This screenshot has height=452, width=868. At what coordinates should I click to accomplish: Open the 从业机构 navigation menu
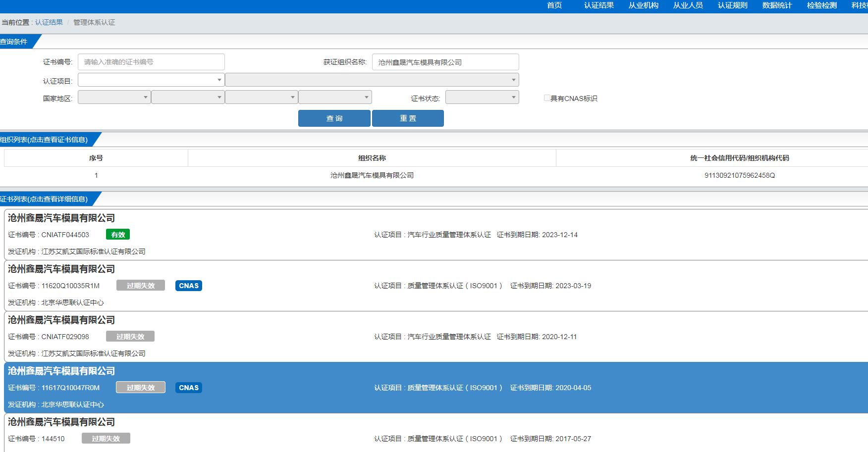coord(644,5)
